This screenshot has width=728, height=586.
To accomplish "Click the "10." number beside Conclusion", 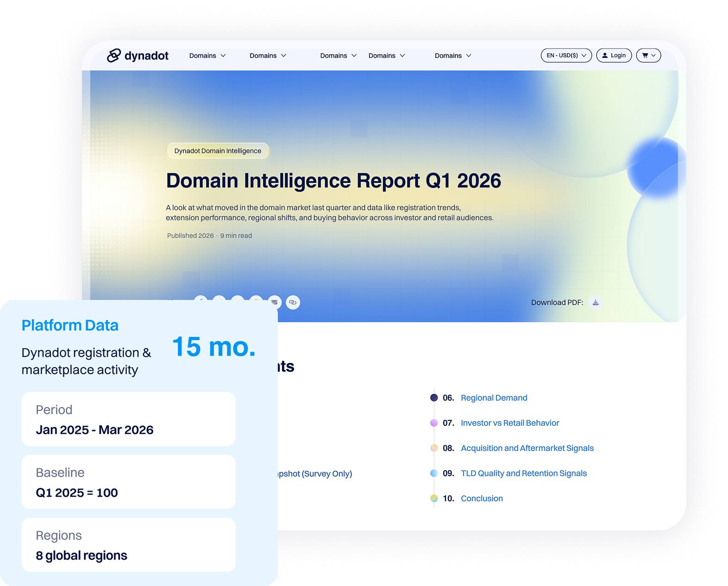I will pos(448,499).
